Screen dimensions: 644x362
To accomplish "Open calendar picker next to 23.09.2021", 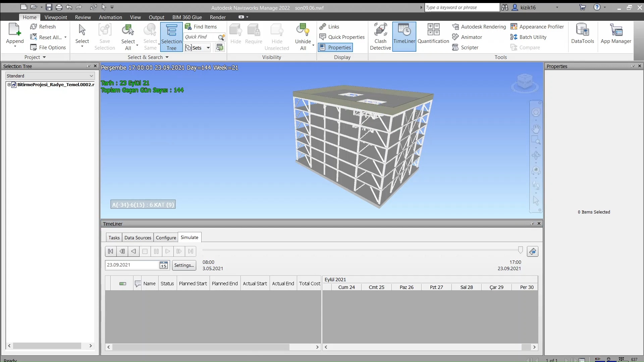I will pos(163,265).
